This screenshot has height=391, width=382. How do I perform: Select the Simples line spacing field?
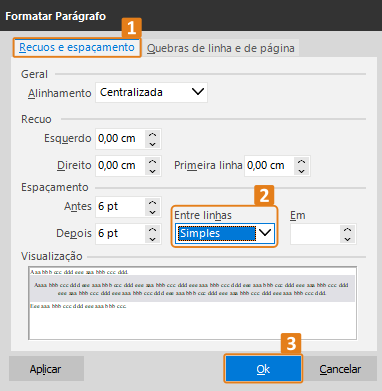click(x=217, y=233)
